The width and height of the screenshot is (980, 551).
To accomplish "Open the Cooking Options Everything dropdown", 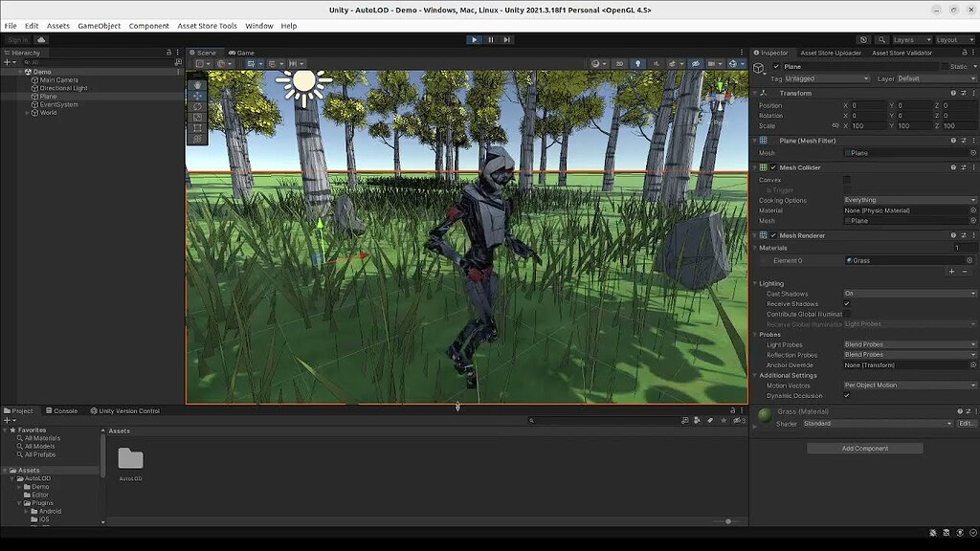I will [x=907, y=200].
